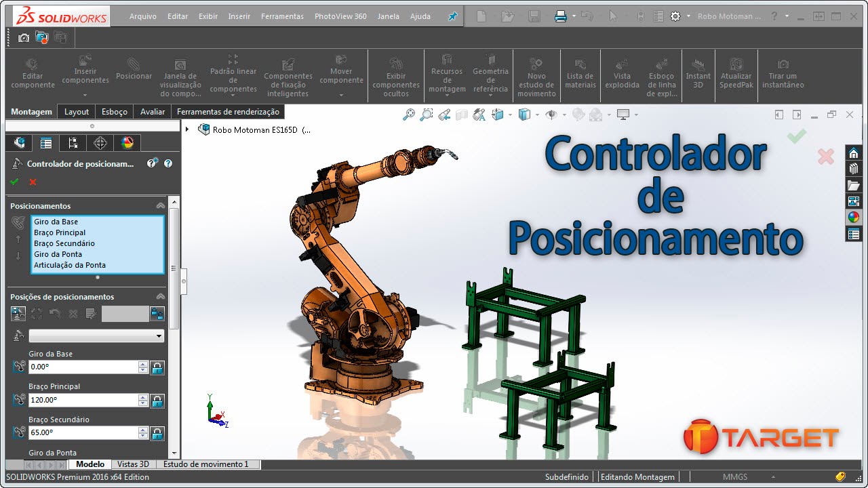
Task: Click the View Settings monitor icon
Action: [x=623, y=115]
